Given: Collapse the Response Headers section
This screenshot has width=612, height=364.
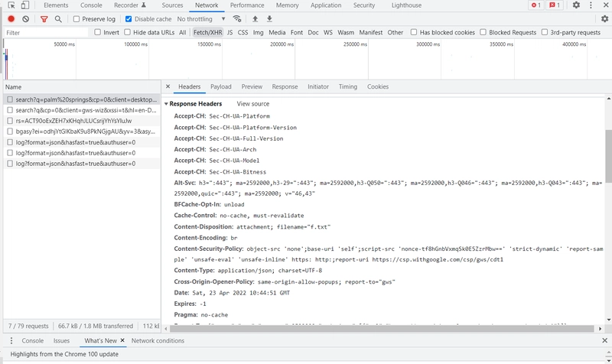Looking at the screenshot, I should (x=166, y=104).
